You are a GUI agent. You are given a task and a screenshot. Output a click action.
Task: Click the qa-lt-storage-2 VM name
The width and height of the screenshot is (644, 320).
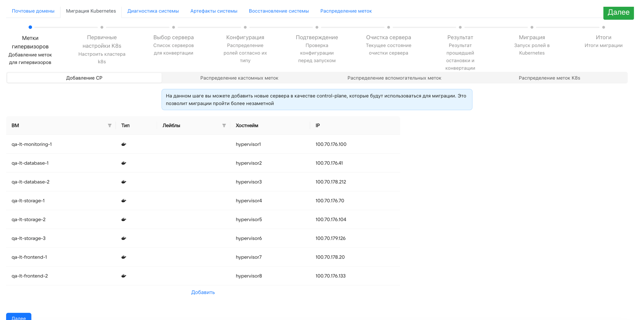coord(28,220)
